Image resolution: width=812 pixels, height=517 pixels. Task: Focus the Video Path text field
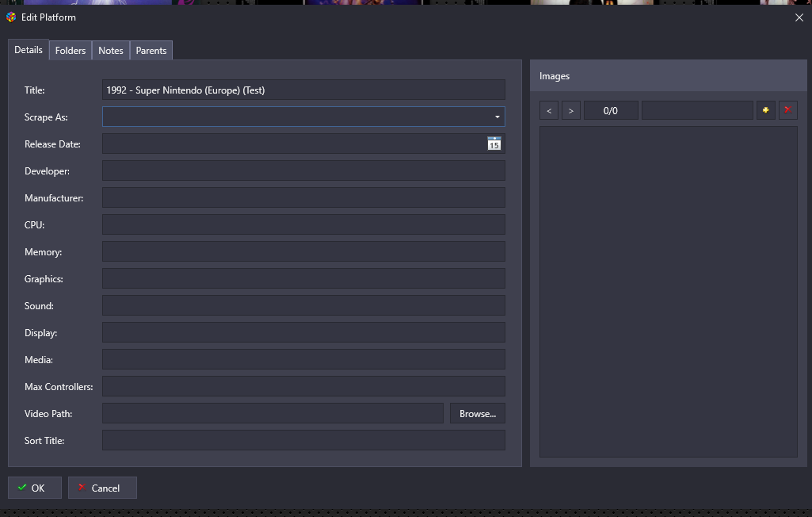point(273,413)
